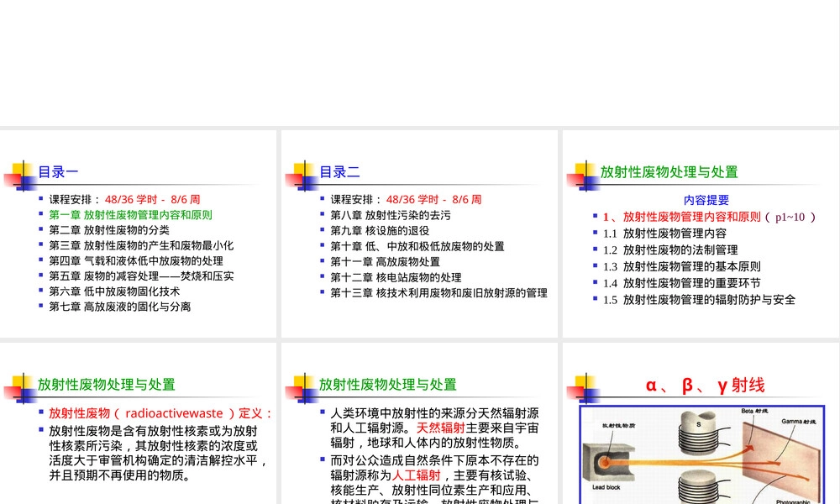840x504 pixels.
Task: Click the text 第十二章 核电站废物的处理
Action: tap(396, 277)
